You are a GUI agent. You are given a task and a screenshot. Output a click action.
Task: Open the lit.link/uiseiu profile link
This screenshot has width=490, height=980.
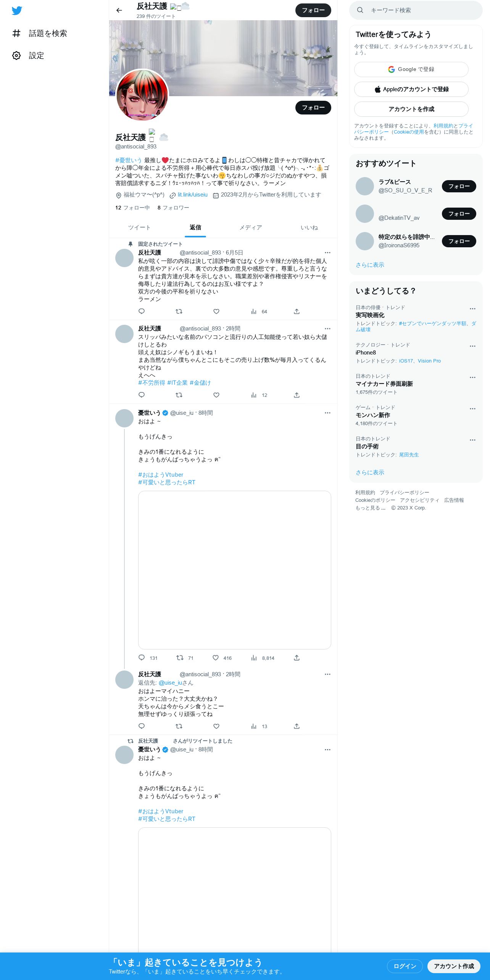pyautogui.click(x=193, y=195)
